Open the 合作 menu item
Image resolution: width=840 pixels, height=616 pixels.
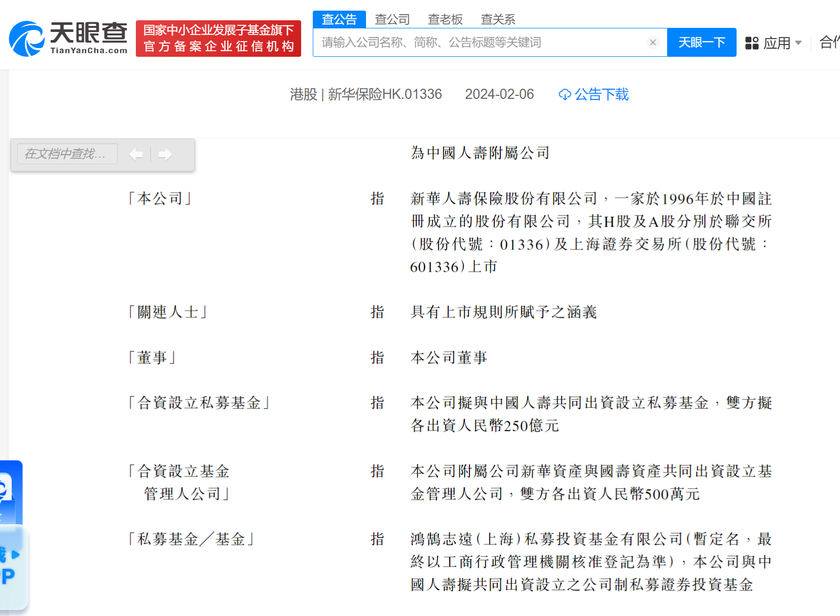tap(829, 43)
